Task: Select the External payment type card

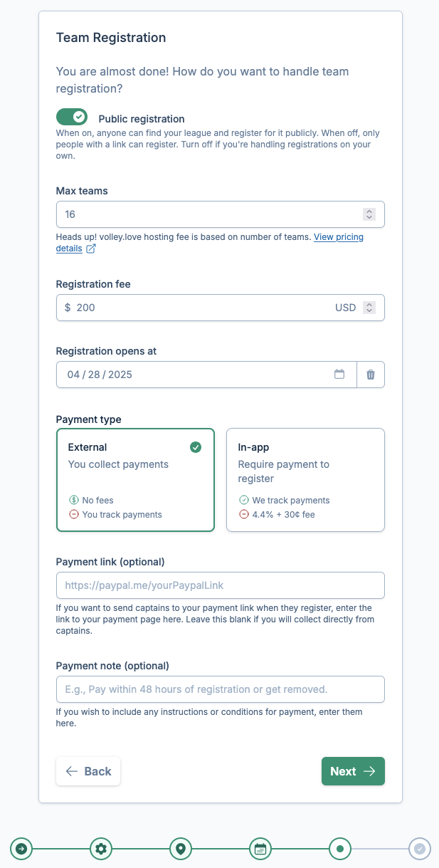Action: click(x=135, y=479)
